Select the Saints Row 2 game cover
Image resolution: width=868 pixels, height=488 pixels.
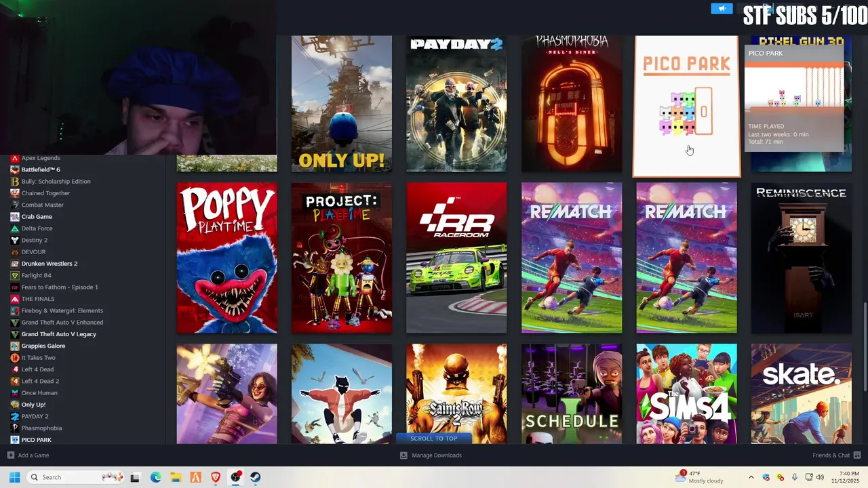tap(456, 394)
